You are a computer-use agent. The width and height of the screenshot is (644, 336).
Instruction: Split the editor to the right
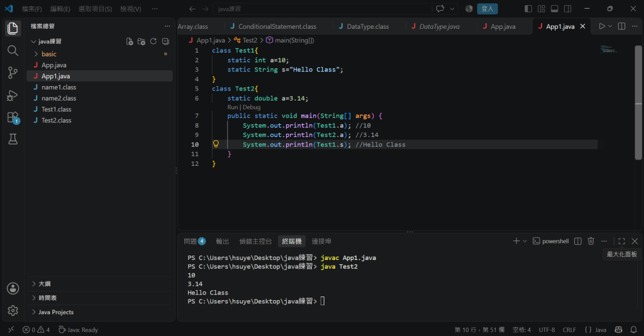(622, 26)
